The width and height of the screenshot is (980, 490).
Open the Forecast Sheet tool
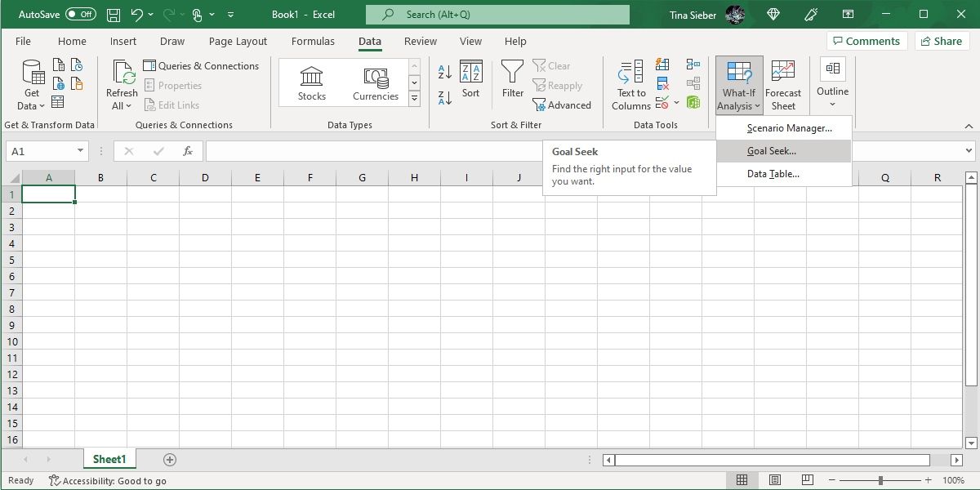pos(783,83)
